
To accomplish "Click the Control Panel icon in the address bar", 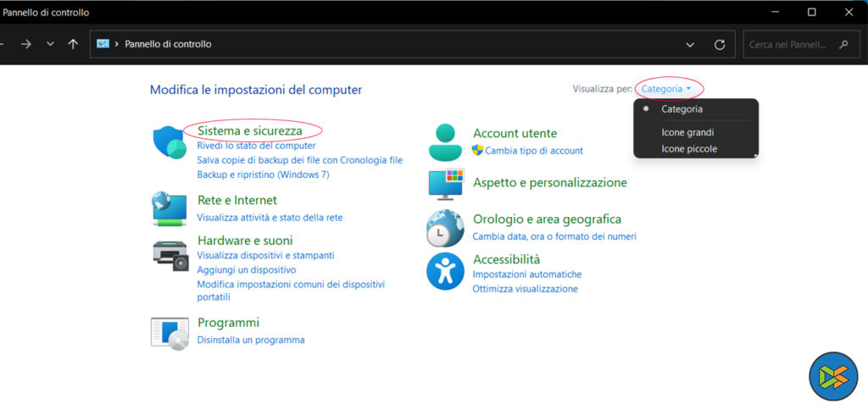I will tap(103, 44).
